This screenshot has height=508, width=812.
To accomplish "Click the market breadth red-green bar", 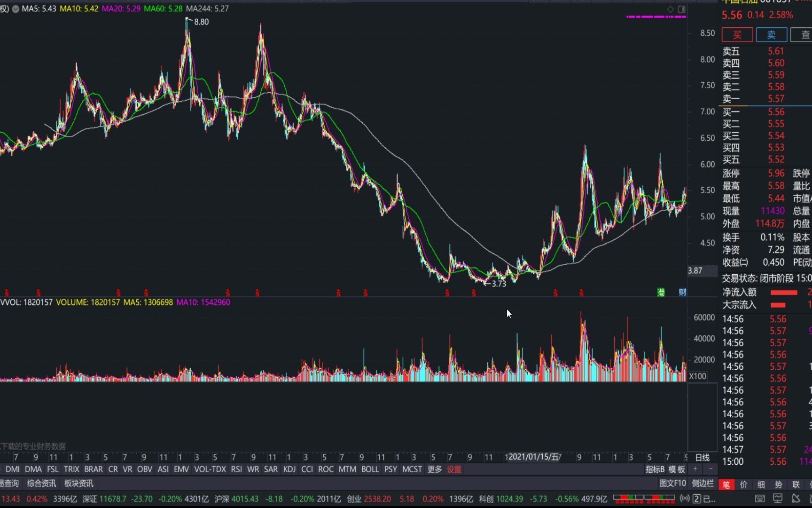I will 644,499.
